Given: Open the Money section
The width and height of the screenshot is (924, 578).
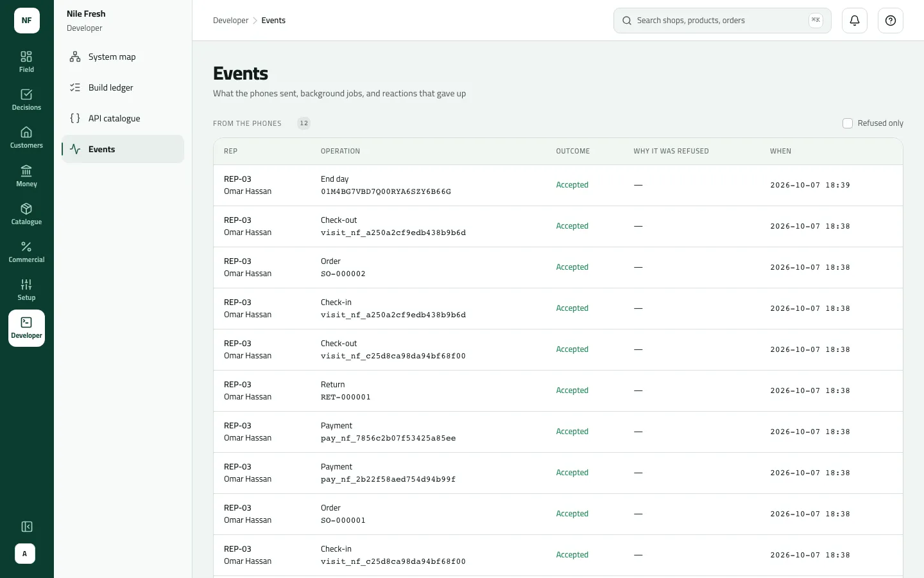Looking at the screenshot, I should (26, 176).
